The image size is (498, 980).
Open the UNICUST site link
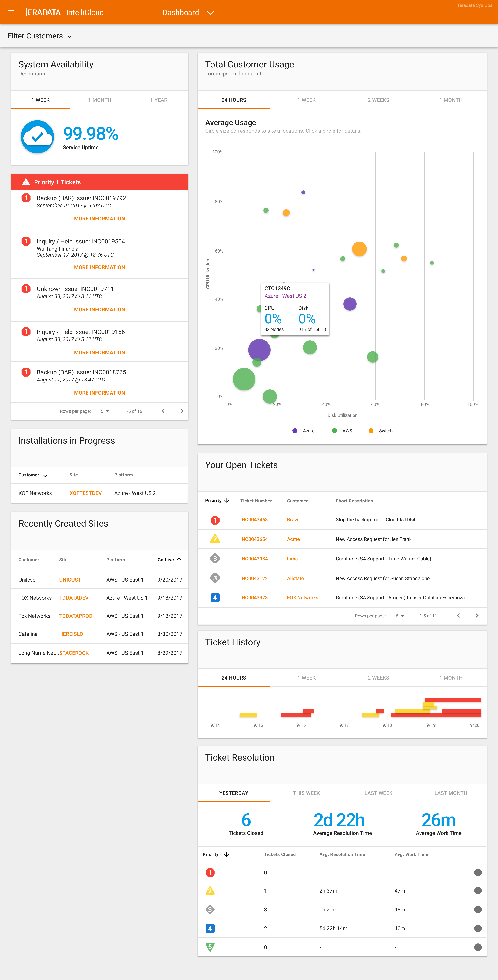click(70, 580)
